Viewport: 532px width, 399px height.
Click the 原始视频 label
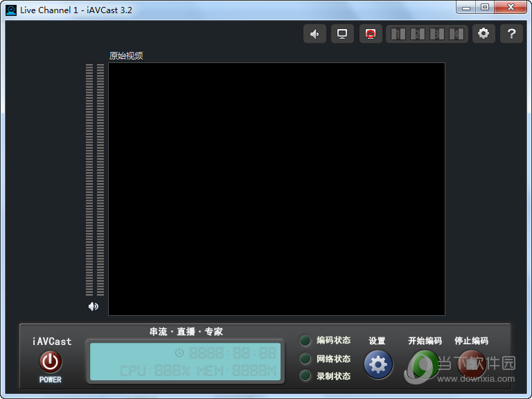point(126,55)
